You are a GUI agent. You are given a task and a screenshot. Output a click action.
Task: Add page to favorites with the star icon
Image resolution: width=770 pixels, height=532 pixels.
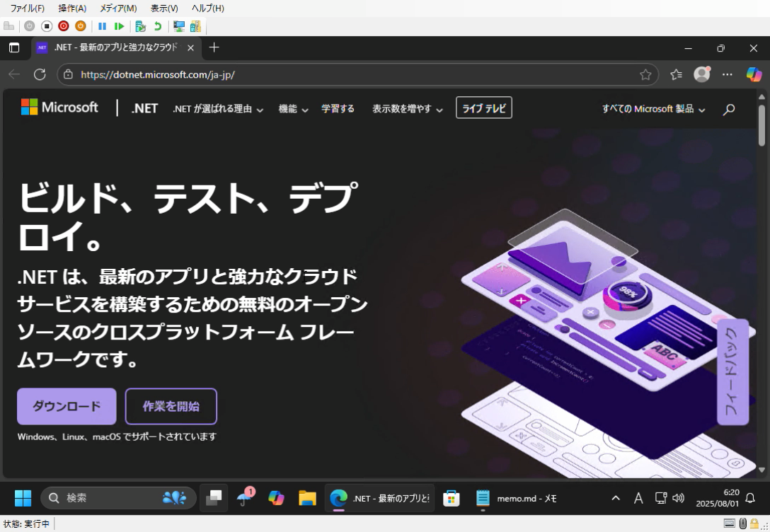pos(645,74)
